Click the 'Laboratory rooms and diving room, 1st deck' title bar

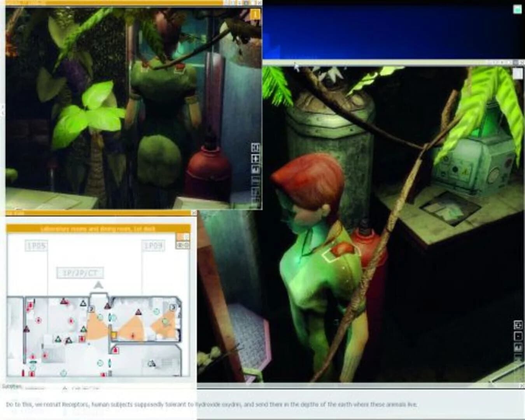tap(99, 229)
